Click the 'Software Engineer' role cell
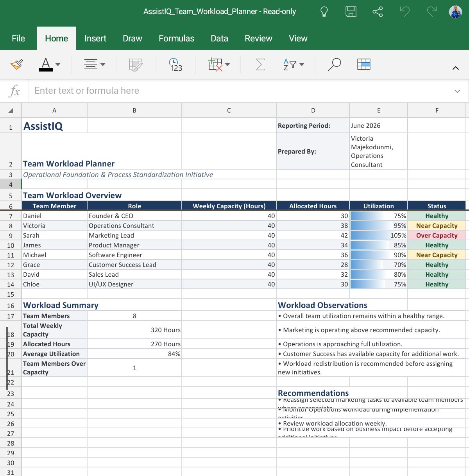Image resolution: width=469 pixels, height=476 pixels. click(134, 255)
